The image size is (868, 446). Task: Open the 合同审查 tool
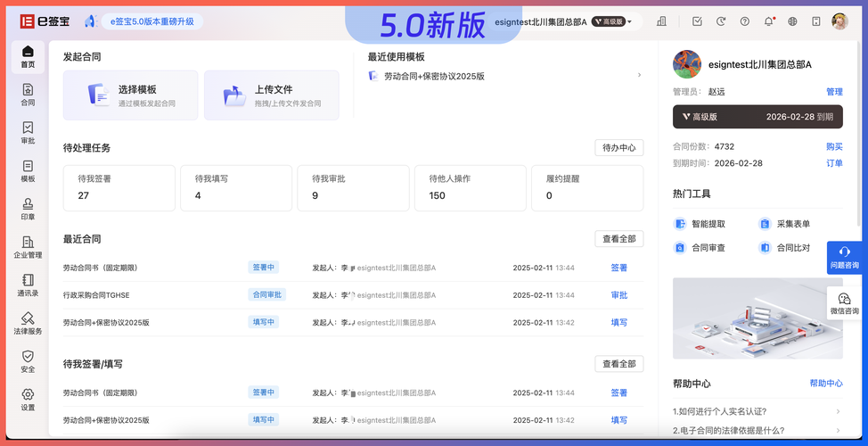(x=700, y=248)
